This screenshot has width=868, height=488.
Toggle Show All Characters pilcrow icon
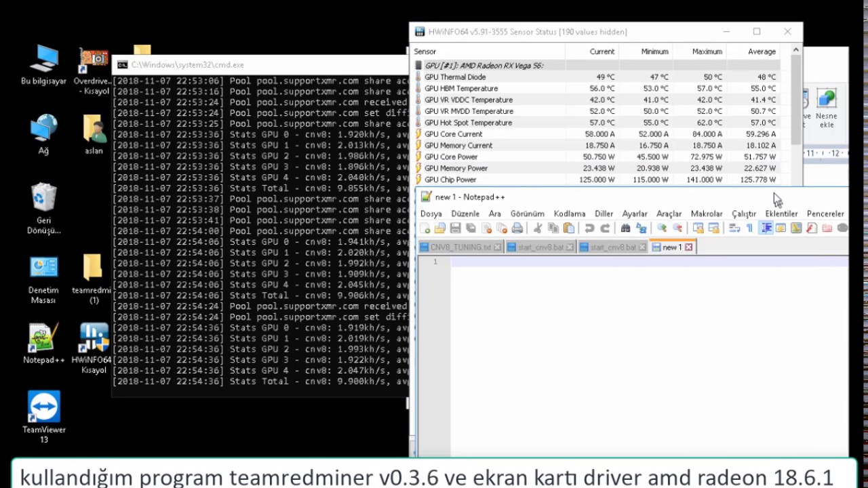pyautogui.click(x=749, y=228)
